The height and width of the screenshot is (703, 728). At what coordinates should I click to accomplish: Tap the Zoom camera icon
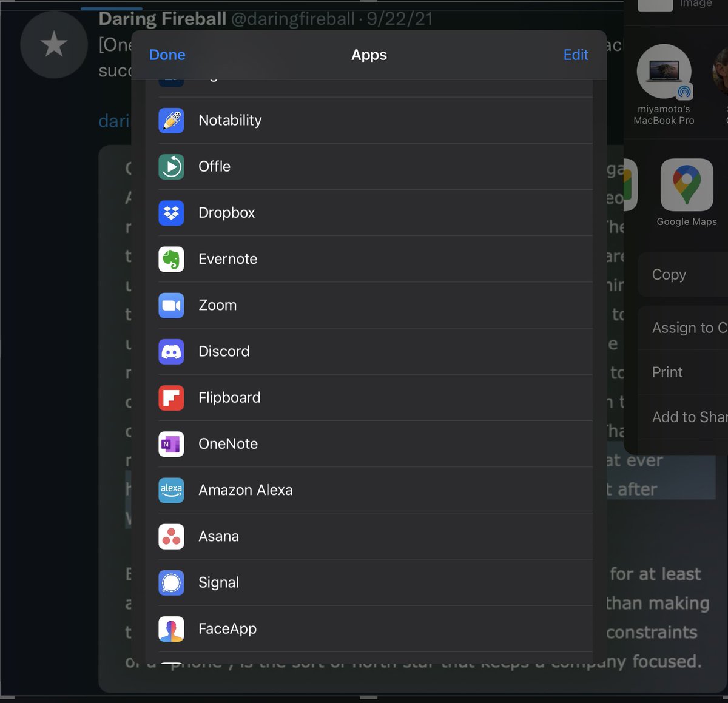point(171,305)
